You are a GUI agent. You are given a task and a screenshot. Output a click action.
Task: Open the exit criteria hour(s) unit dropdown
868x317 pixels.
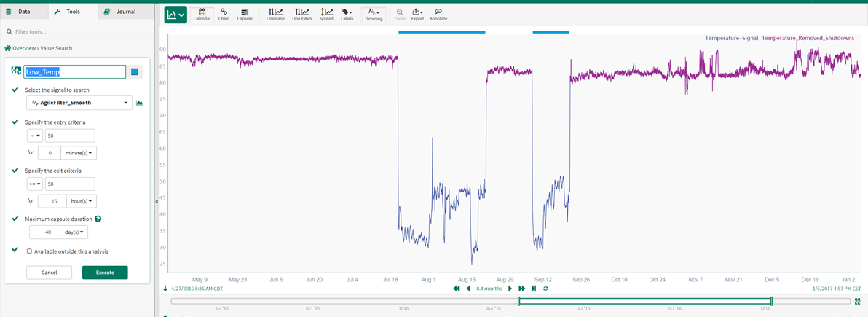pos(81,200)
